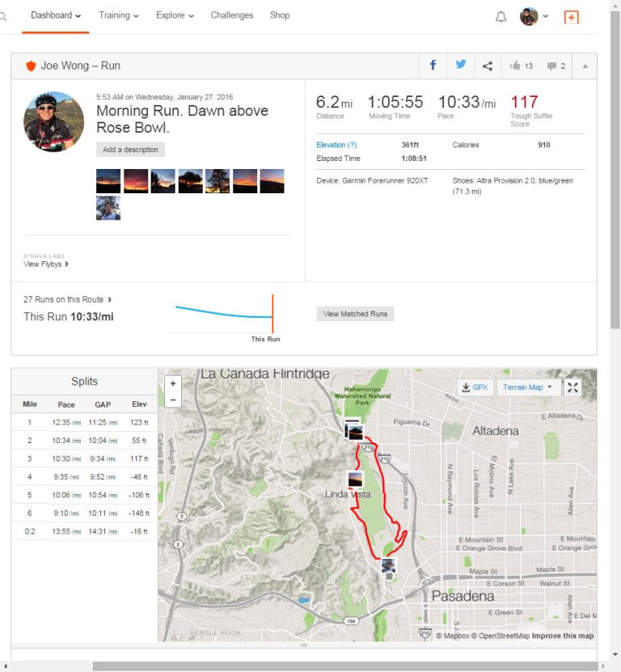Open the share options icon

[x=487, y=66]
